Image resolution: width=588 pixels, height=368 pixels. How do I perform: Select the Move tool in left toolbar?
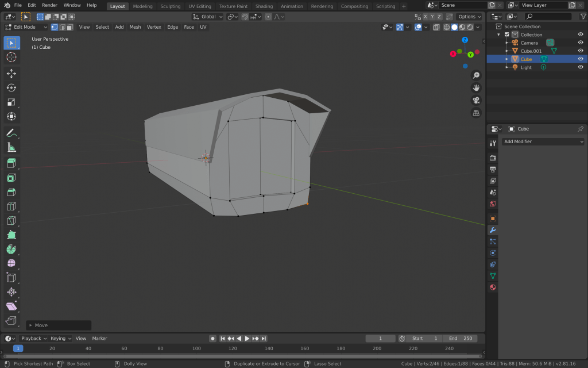click(11, 74)
